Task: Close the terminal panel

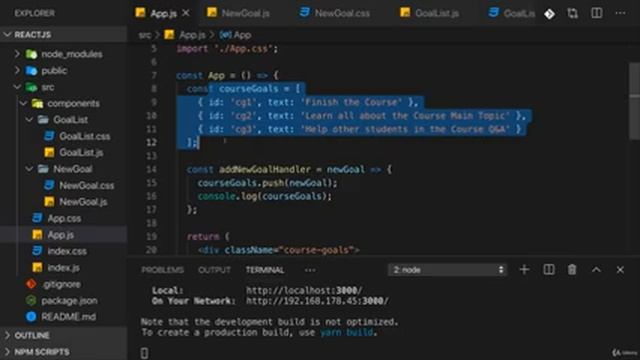Action: click(620, 270)
